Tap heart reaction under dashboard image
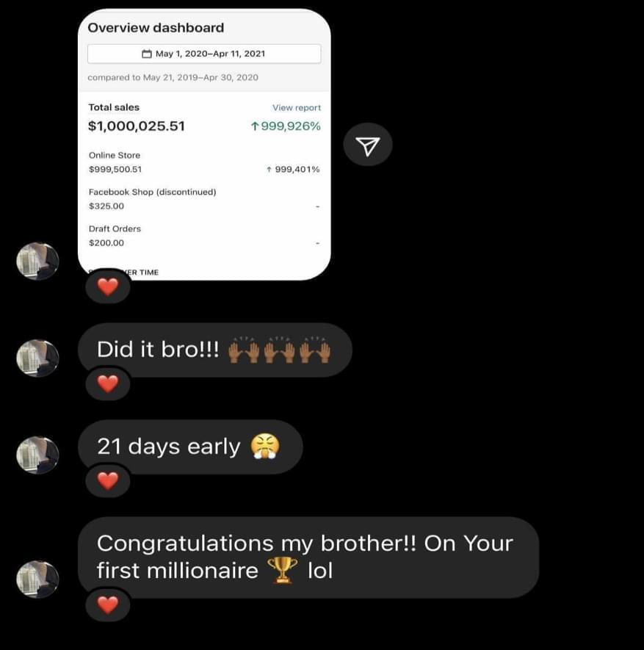This screenshot has height=650, width=644. [108, 287]
